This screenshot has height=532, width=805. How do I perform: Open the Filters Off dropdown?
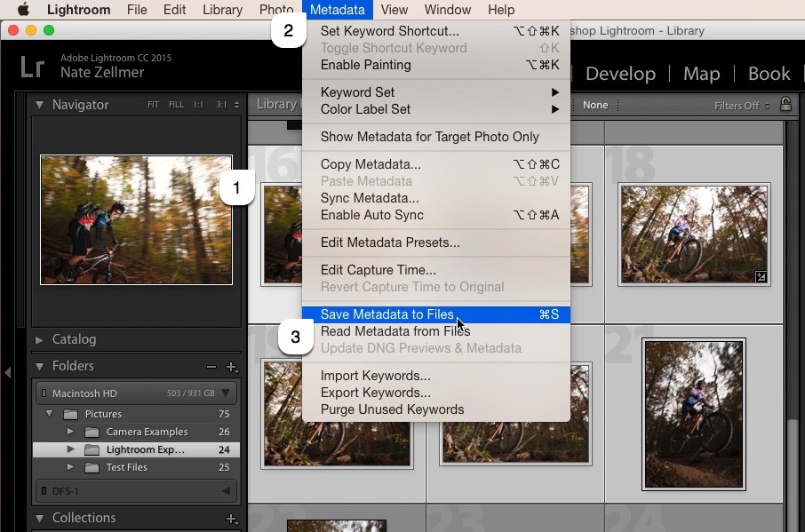point(742,106)
